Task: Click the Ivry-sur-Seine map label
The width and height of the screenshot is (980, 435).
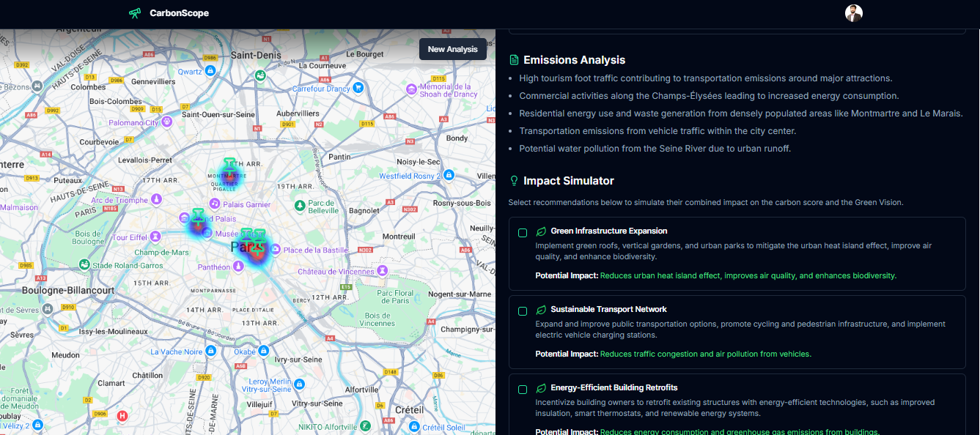Action: [298, 360]
